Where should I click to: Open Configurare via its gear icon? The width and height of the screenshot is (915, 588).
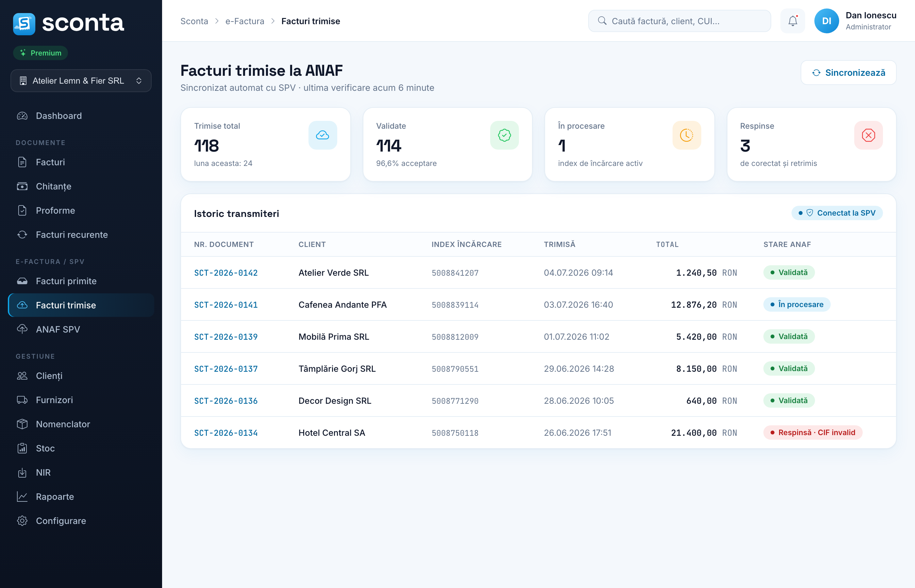pyautogui.click(x=22, y=521)
